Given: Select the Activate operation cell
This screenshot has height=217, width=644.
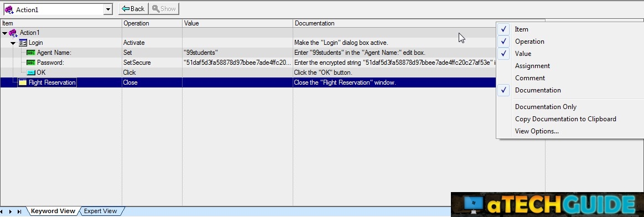Looking at the screenshot, I should (x=152, y=43).
